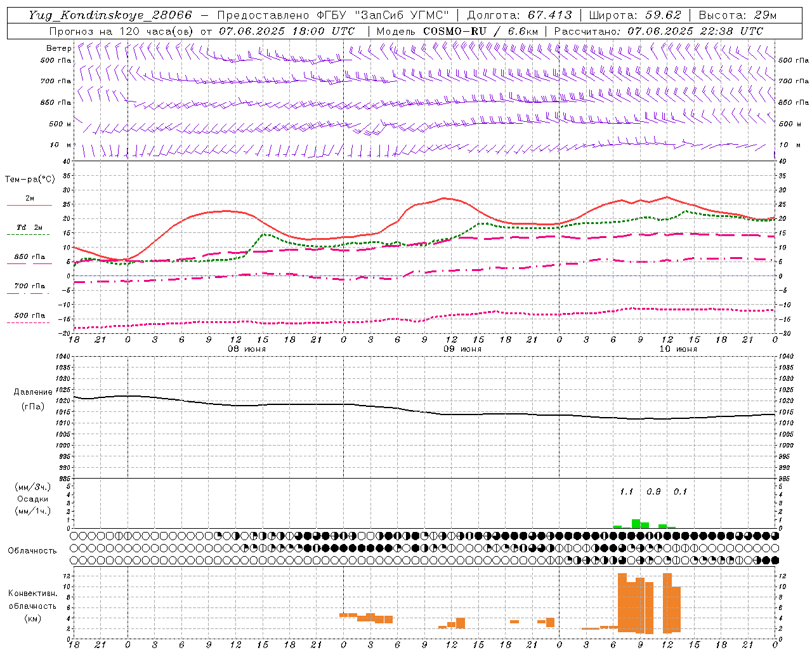Click the model label COSMO-RU / 6.6км
Image resolution: width=812 pixels, height=650 pixels.
pyautogui.click(x=480, y=31)
